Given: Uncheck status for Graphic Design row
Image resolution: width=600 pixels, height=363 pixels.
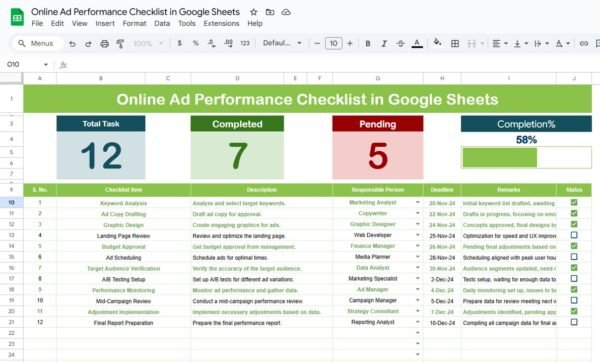Looking at the screenshot, I should (574, 224).
